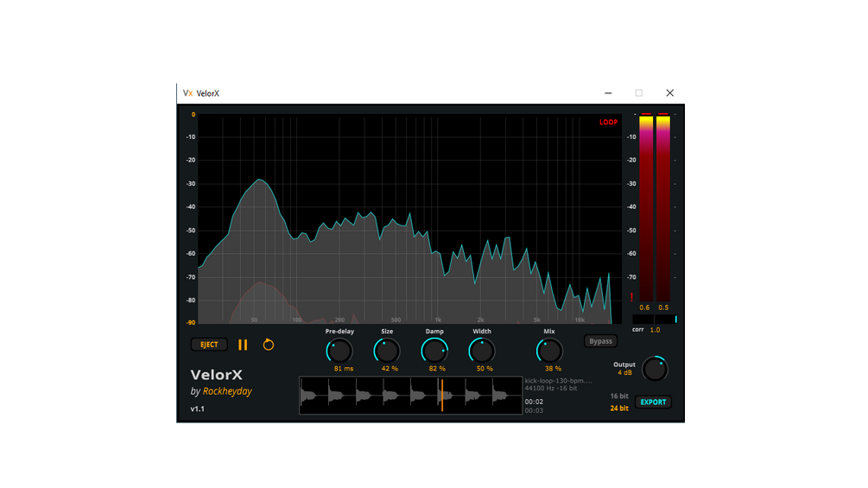The width and height of the screenshot is (868, 488).
Task: Click the Pre-delay knob
Action: [x=339, y=351]
